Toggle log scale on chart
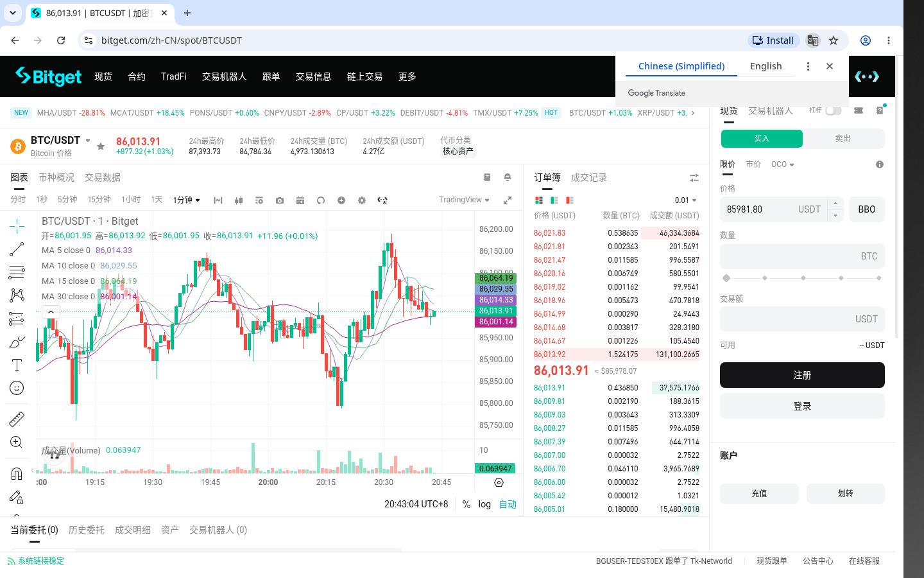The height and width of the screenshot is (578, 924). [484, 505]
